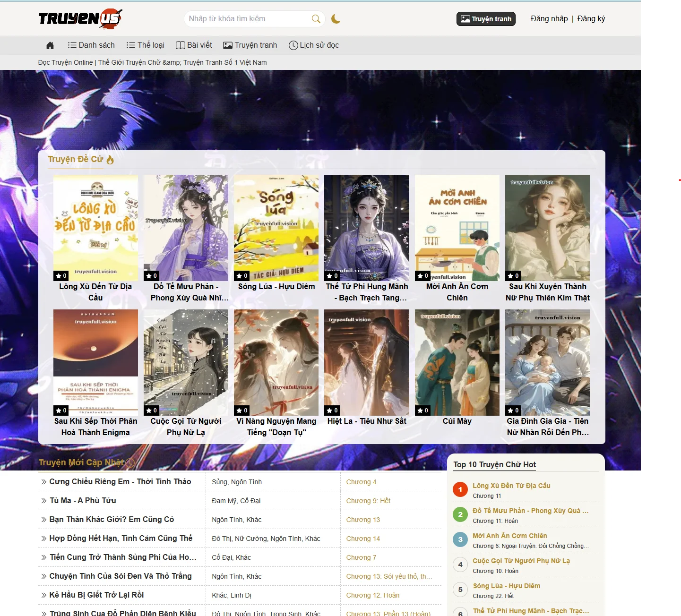The image size is (681, 616).
Task: Open Lịch sử đọc via the clock icon
Action: click(293, 45)
